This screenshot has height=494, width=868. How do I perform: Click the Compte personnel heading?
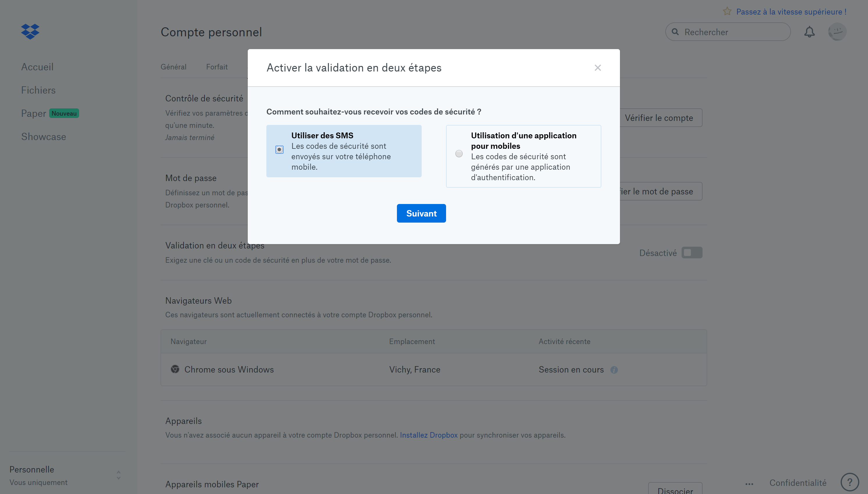[211, 32]
